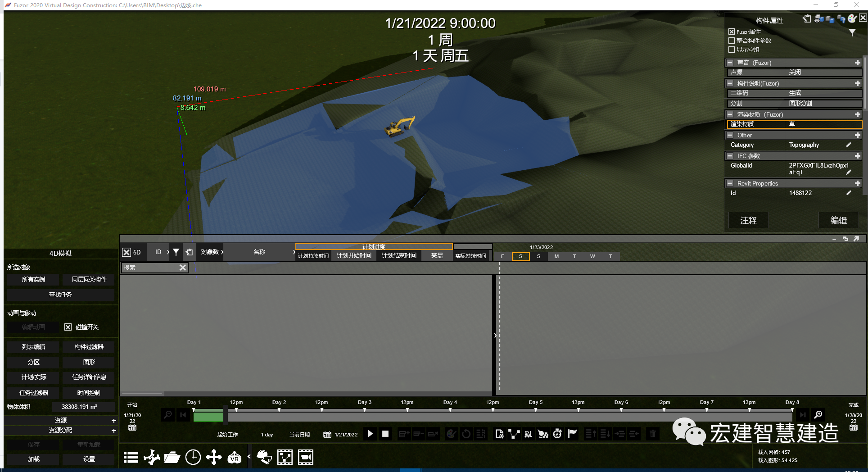Collapse the 渲染材质 (Fuzor) section
Viewport: 868px width, 472px height.
[730, 114]
